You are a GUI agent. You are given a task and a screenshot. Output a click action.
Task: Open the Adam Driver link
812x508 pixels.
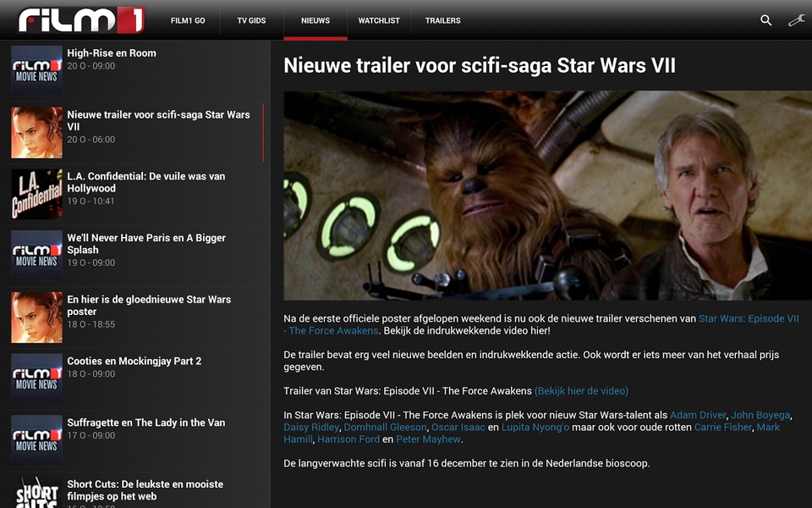click(698, 415)
